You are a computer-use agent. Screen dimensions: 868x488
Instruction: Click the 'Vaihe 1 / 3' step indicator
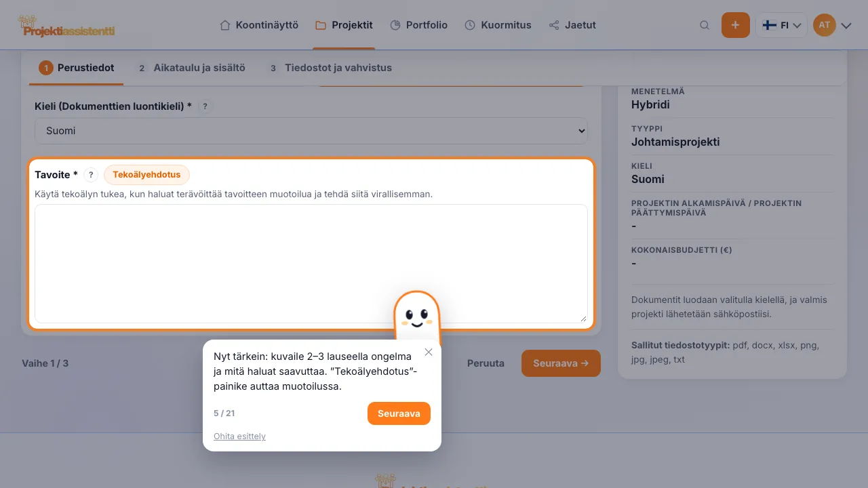point(45,363)
